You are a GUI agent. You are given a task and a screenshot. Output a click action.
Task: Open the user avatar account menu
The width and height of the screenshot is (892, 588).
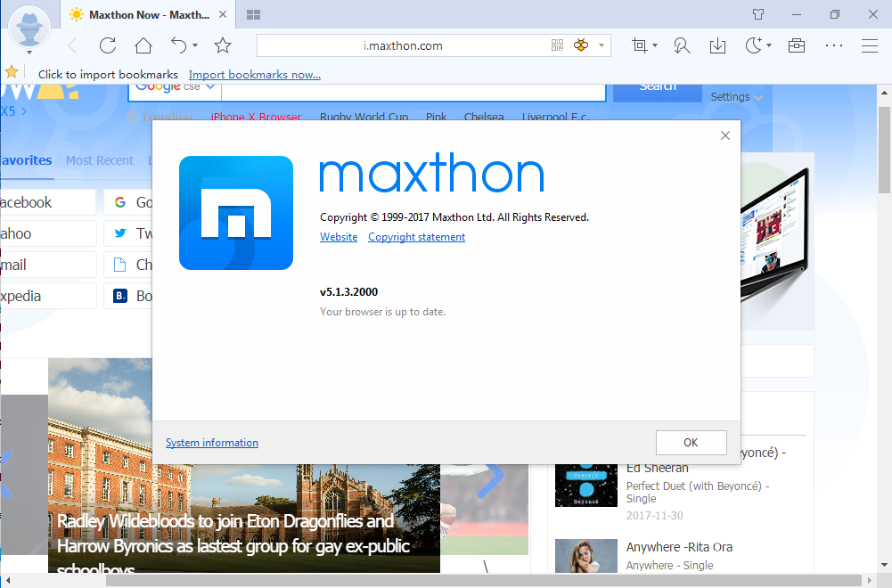point(29,29)
